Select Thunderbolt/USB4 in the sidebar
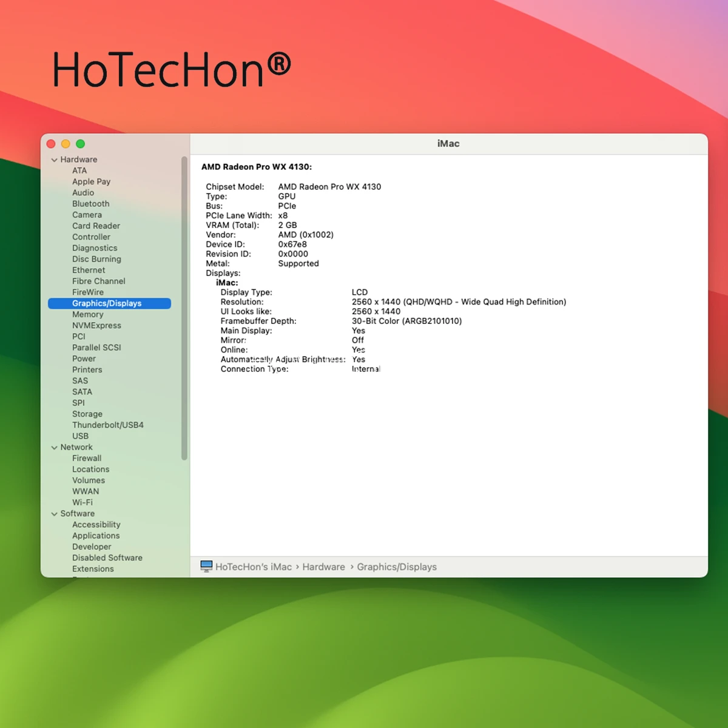This screenshot has height=728, width=728. point(108,425)
